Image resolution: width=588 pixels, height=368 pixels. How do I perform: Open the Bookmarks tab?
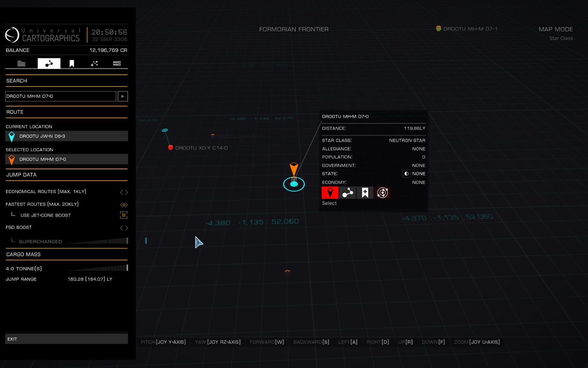(x=72, y=63)
